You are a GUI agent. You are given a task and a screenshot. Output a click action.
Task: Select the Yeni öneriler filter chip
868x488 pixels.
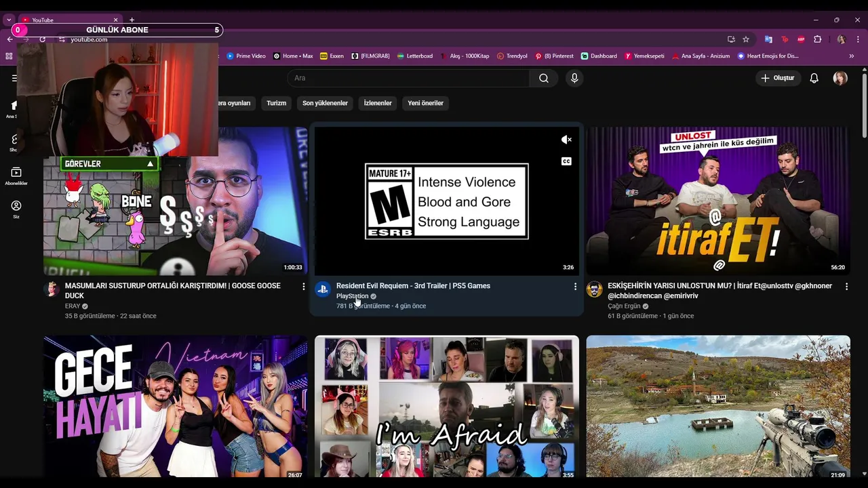[425, 103]
